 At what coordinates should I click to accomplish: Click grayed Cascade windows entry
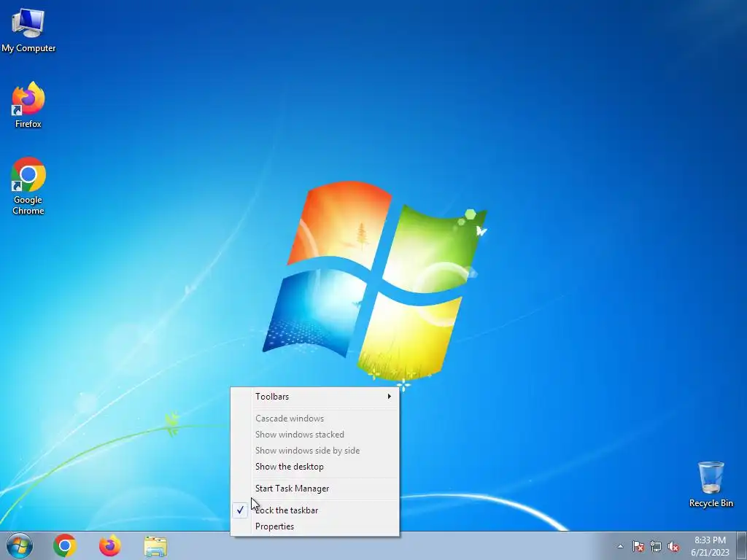(315, 418)
